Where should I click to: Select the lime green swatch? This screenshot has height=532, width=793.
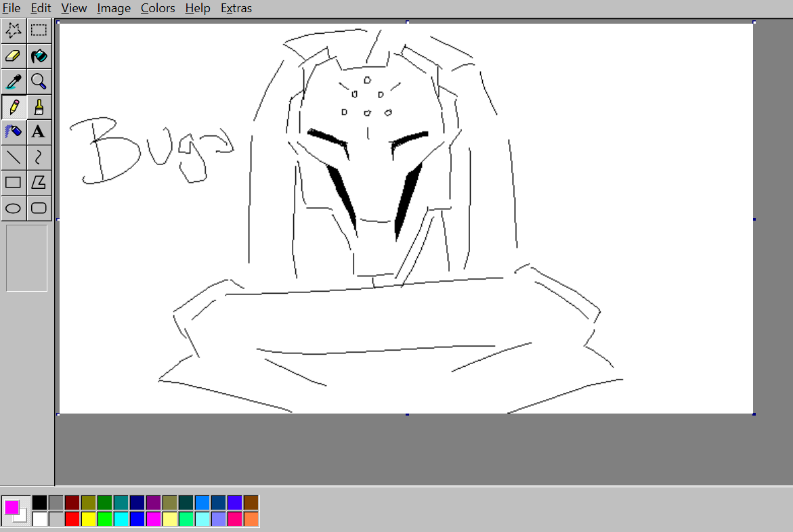coord(104,519)
